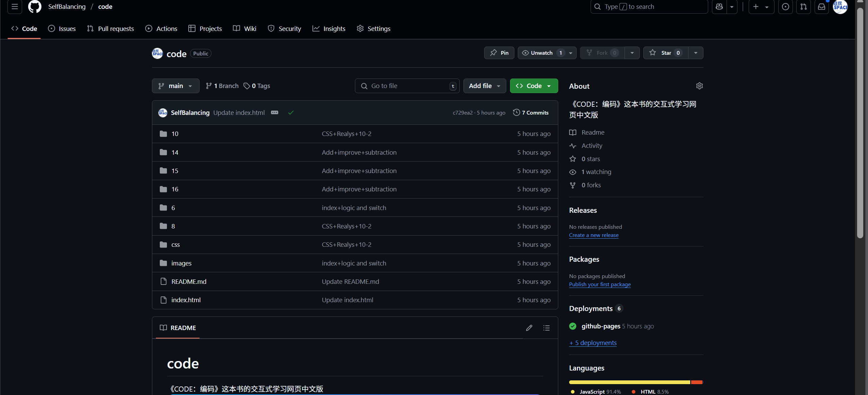Open the images folder

[181, 263]
